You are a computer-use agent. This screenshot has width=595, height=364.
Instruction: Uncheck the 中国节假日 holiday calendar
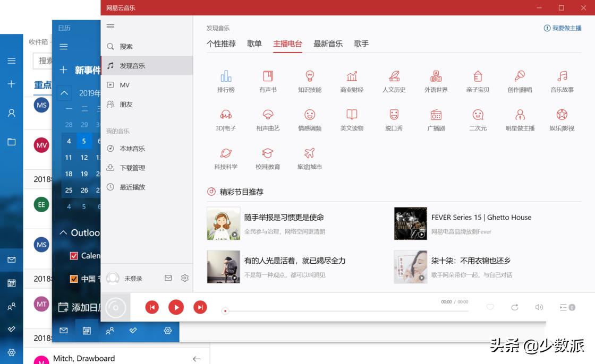point(74,279)
